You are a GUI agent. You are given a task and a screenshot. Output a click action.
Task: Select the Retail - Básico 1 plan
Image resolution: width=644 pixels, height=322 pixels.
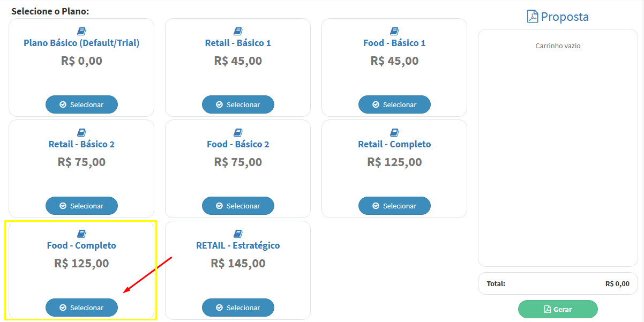238,104
